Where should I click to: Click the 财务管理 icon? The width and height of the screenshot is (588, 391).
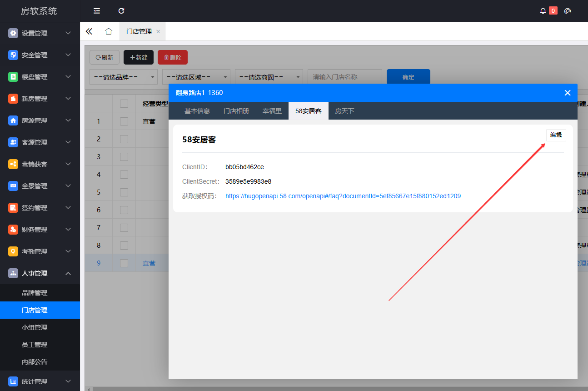tap(13, 230)
